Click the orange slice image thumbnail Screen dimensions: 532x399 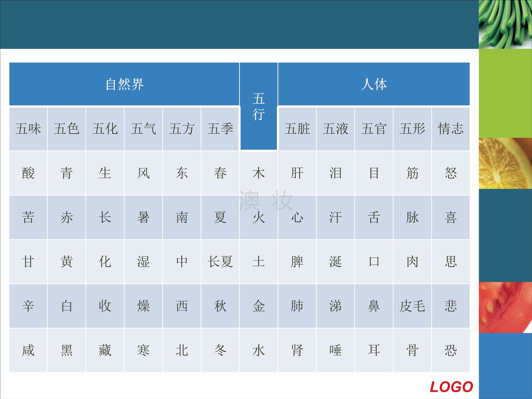tap(505, 163)
